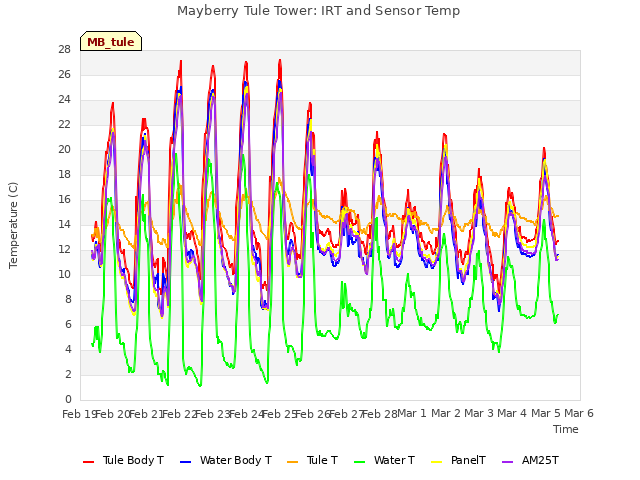The image size is (640, 480).
Task: Click the Temperature (C) axis title
Action: 13,225
